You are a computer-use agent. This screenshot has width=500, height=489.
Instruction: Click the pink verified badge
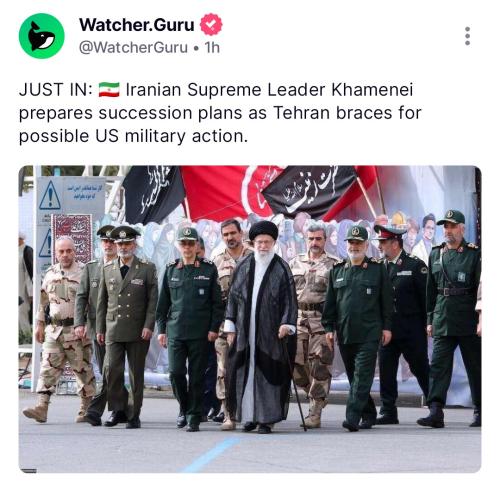tap(211, 24)
